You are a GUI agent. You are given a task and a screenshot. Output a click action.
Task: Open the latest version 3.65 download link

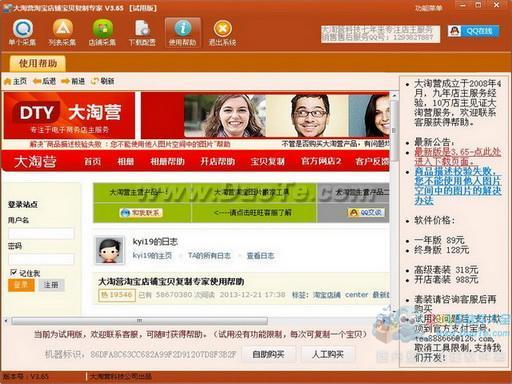(458, 156)
